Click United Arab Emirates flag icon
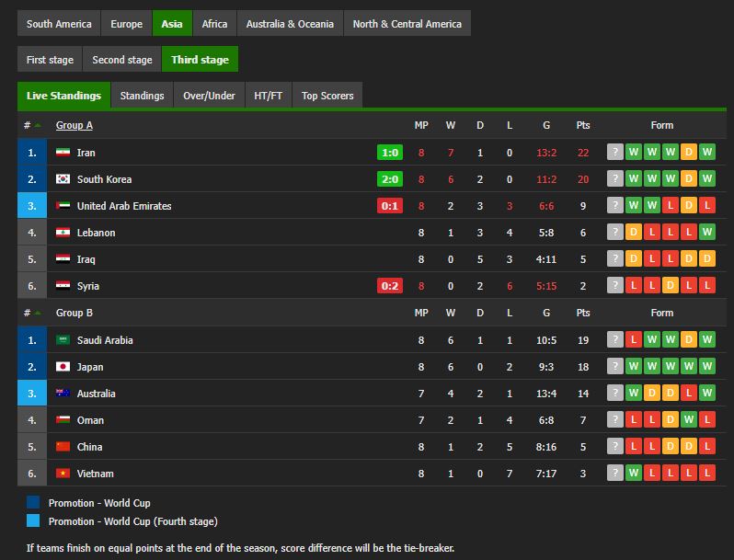Viewport: 734px width, 560px height. click(x=63, y=205)
